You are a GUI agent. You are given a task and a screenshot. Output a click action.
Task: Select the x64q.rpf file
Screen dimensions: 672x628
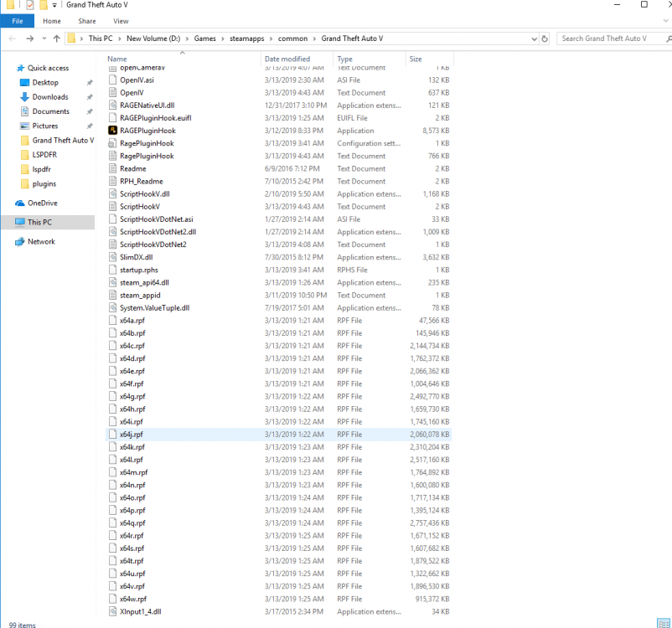tap(132, 523)
